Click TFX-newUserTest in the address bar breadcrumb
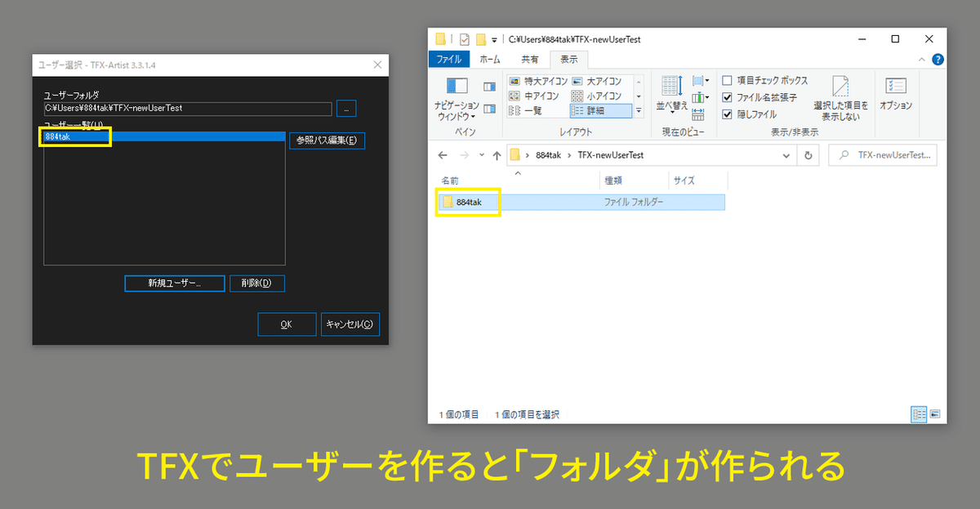 [x=611, y=155]
